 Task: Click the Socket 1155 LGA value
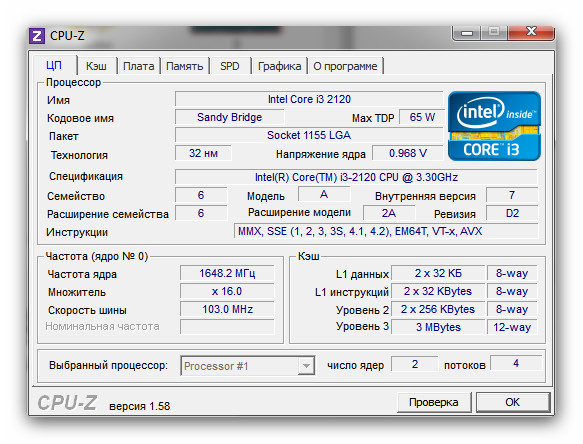(x=309, y=135)
